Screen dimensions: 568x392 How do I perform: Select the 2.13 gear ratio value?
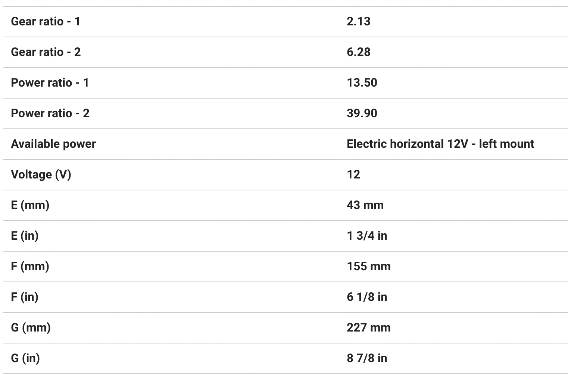coord(358,21)
